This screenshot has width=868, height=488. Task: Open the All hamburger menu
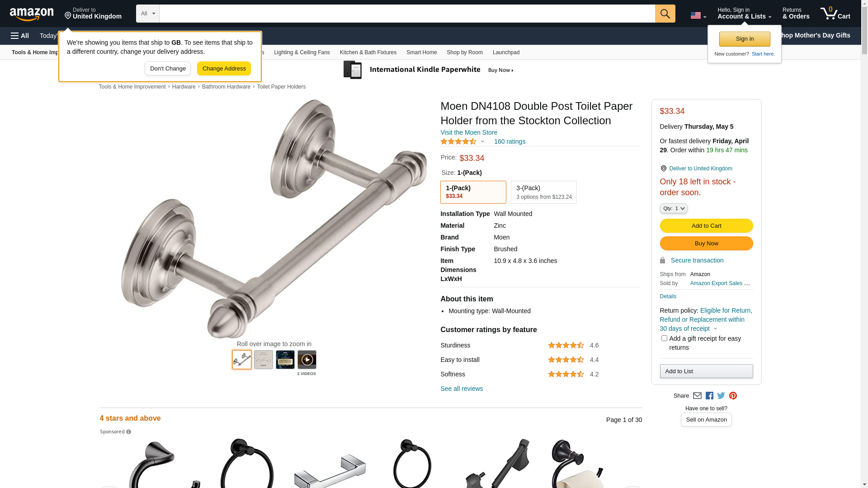[x=20, y=36]
